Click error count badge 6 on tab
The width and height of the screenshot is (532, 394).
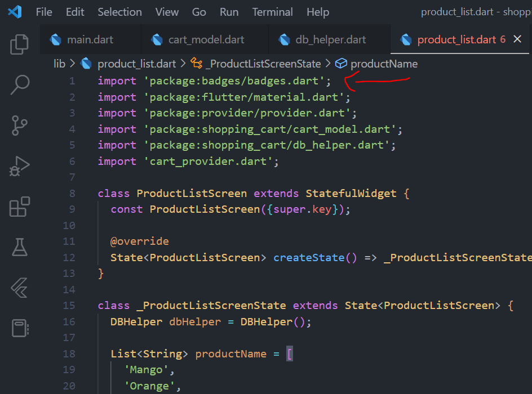click(x=503, y=39)
